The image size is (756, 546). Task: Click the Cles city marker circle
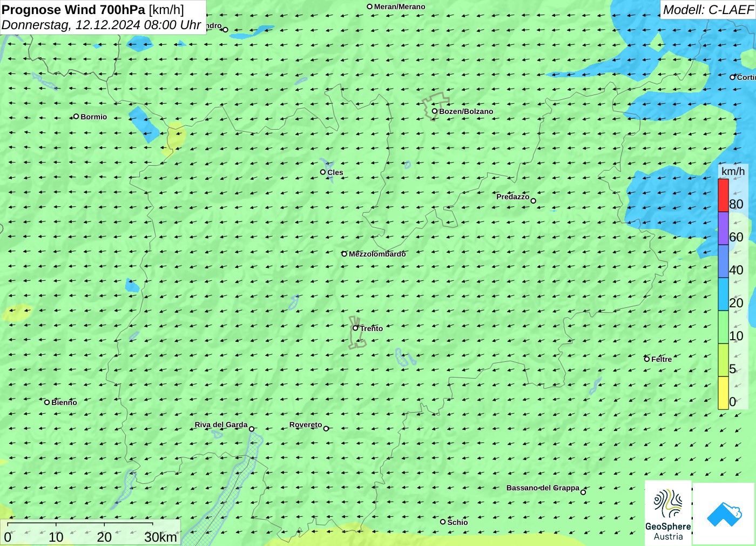pos(323,172)
